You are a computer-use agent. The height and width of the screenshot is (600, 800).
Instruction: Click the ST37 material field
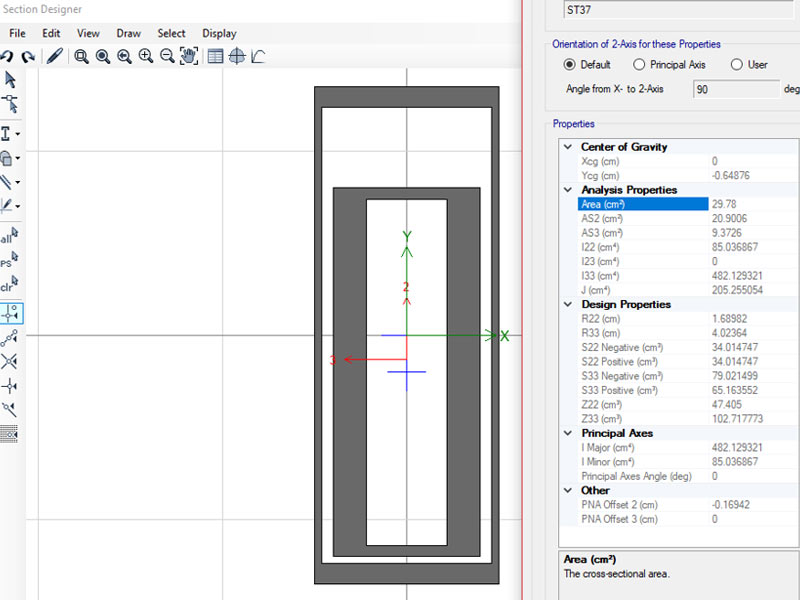[679, 10]
